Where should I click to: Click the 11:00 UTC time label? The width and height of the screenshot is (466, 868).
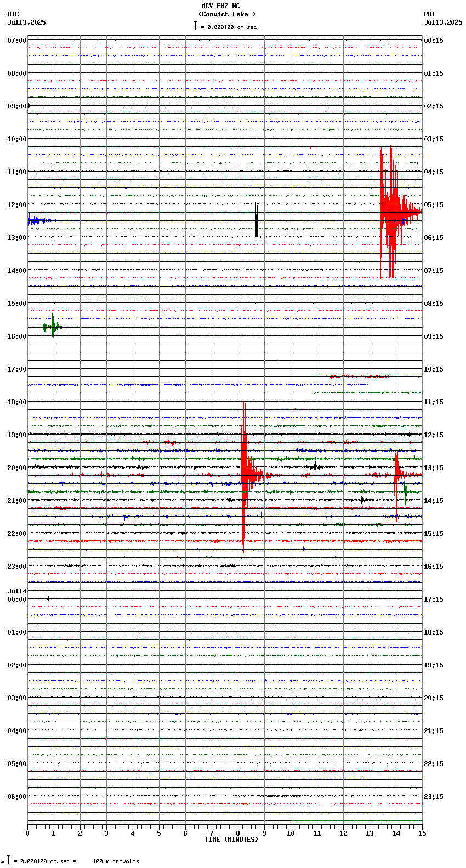(x=17, y=172)
